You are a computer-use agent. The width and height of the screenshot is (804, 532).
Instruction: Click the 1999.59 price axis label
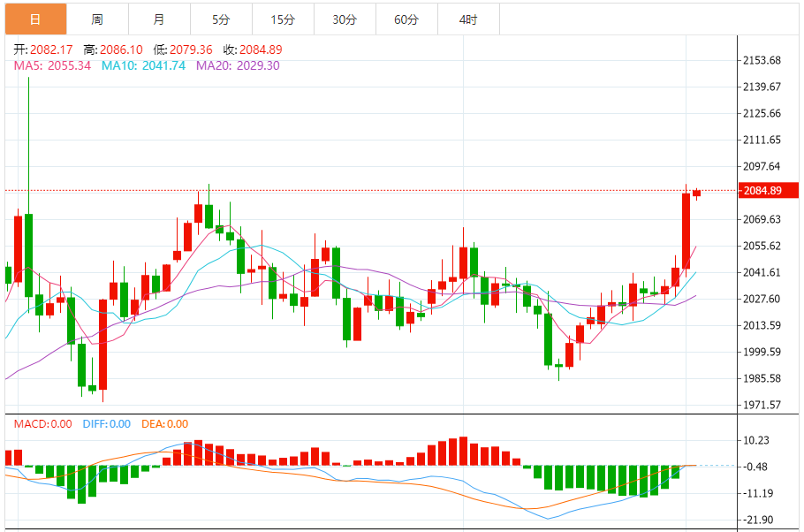coord(762,352)
